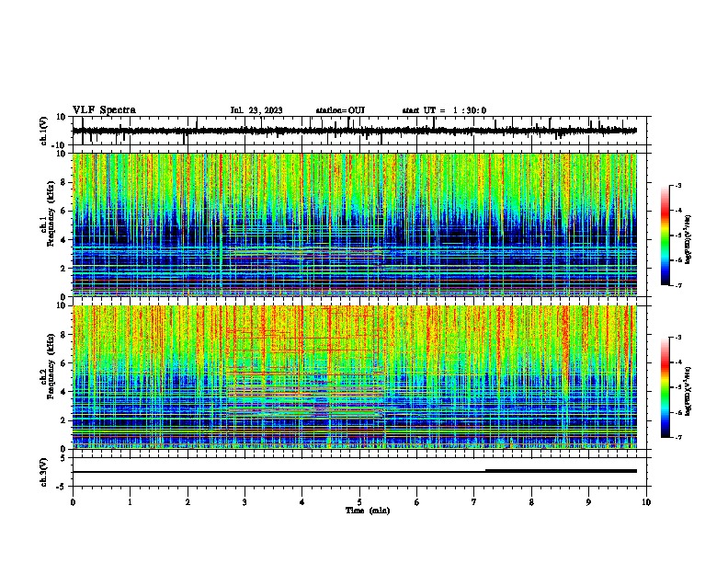Click the "8" kHz tick on ch.1 spectrogram
The image size is (728, 563).
63,182
